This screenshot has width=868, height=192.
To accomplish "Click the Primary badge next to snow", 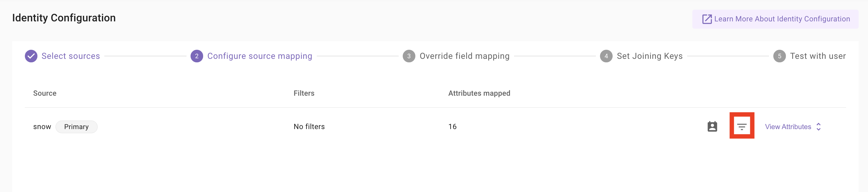I will tap(77, 126).
